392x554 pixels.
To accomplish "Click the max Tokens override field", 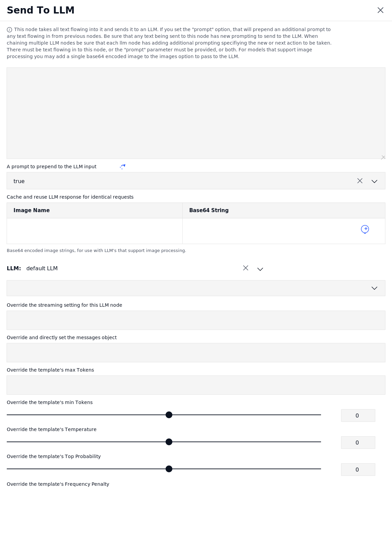I will pos(196,353).
